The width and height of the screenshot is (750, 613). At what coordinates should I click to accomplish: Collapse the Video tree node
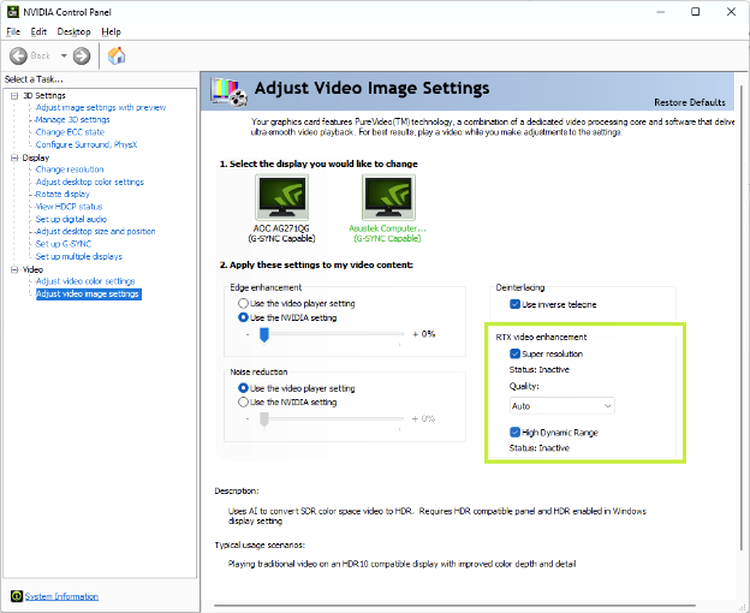coord(14,270)
